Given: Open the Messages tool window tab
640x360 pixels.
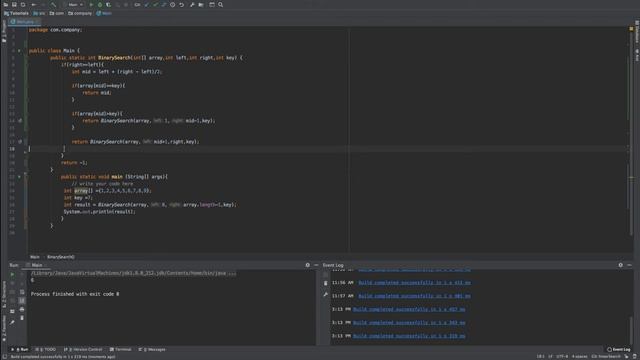Looking at the screenshot, I should [x=152, y=349].
